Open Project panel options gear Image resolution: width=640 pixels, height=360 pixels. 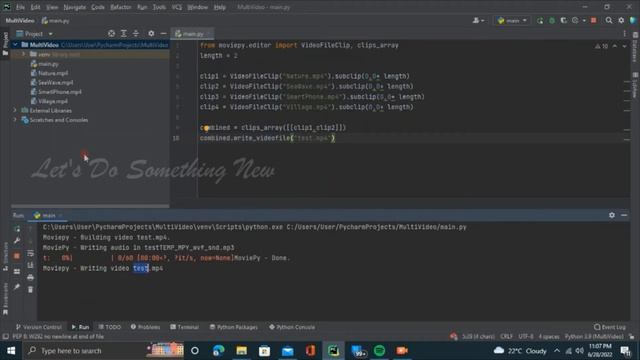click(151, 33)
